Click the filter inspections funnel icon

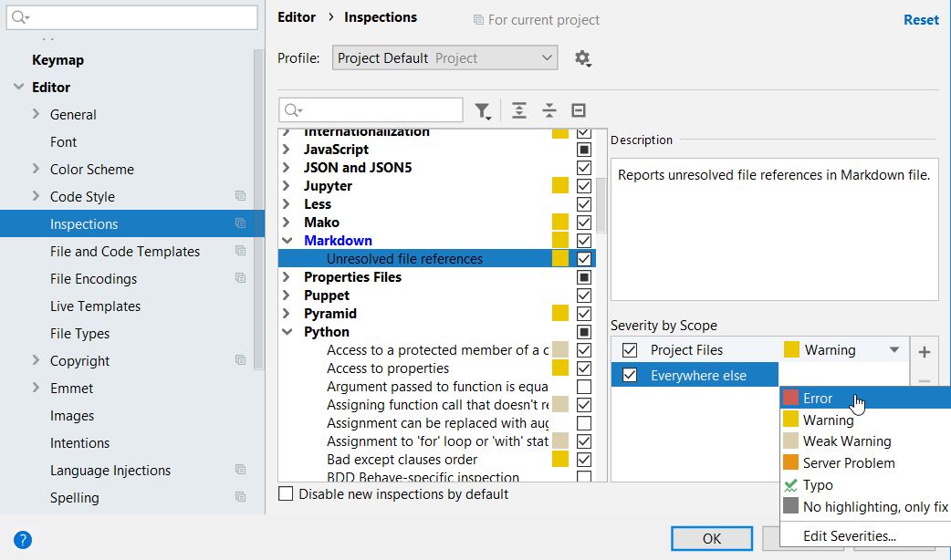tap(482, 110)
